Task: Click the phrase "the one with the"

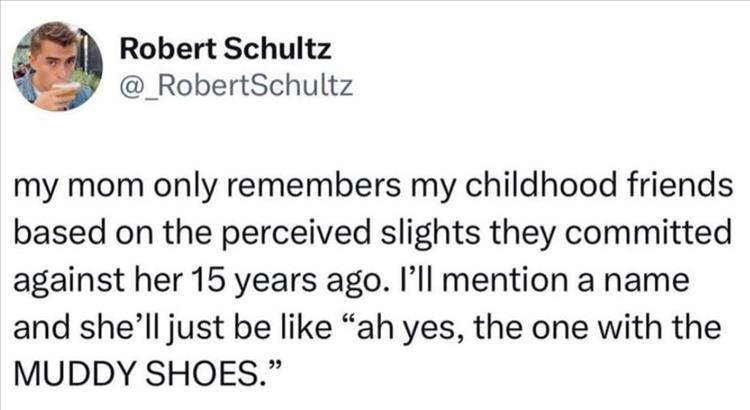Action: [622, 328]
